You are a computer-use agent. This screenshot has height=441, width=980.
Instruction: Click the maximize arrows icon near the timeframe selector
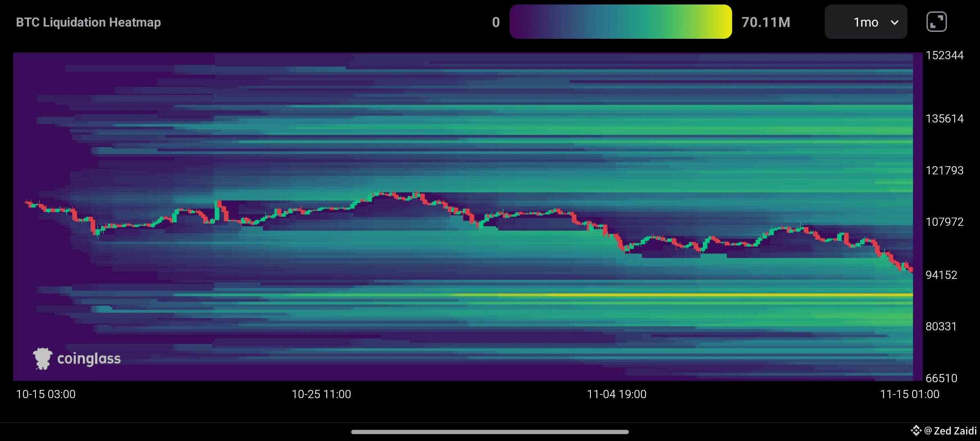click(937, 21)
